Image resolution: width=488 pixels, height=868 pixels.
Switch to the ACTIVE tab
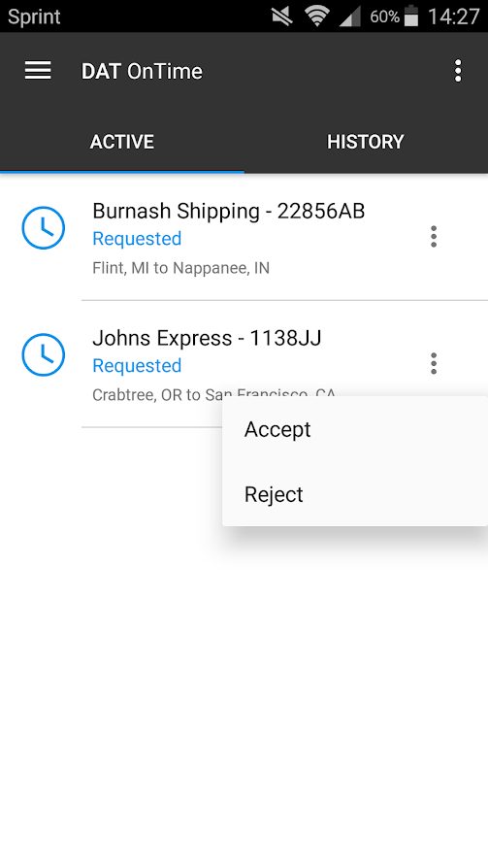click(x=121, y=142)
